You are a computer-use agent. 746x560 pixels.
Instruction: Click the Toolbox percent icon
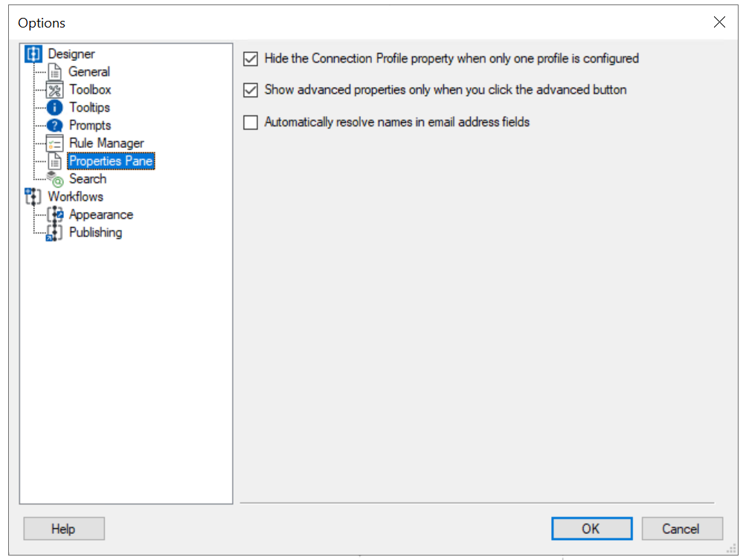pos(56,90)
